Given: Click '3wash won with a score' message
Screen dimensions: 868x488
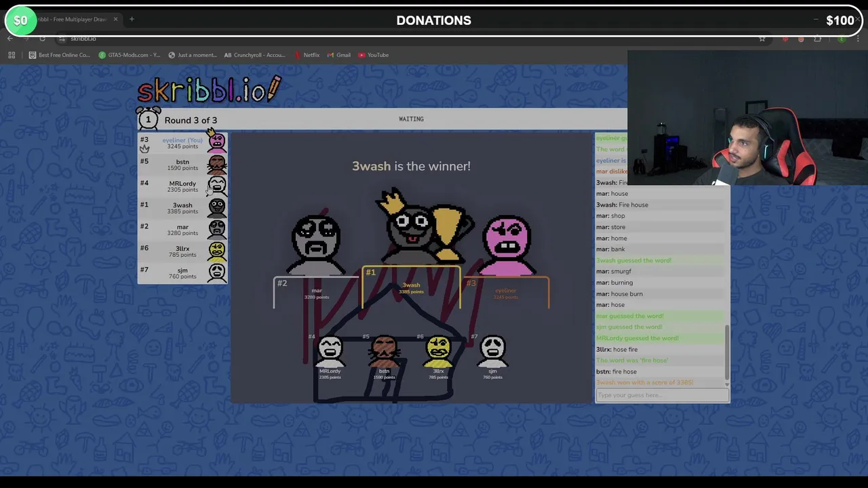Looking at the screenshot, I should [x=644, y=382].
